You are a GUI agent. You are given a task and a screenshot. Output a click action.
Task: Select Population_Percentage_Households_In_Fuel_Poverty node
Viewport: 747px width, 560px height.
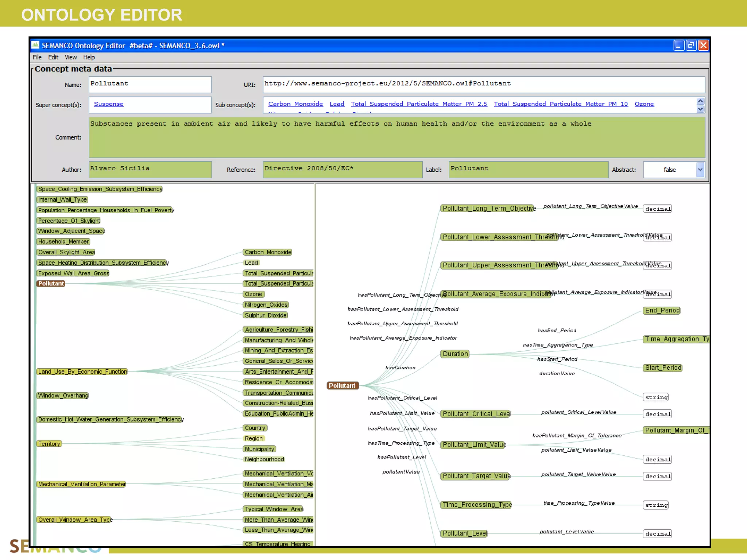(105, 210)
